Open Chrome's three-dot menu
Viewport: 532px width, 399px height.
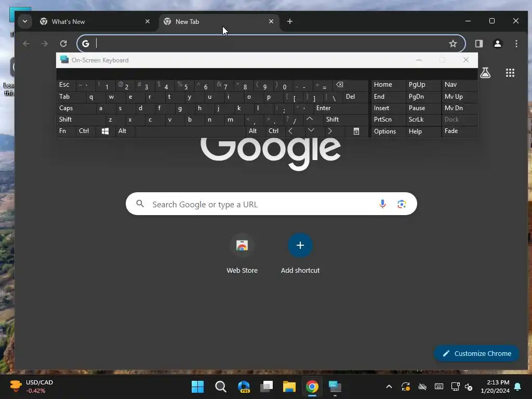tap(516, 44)
